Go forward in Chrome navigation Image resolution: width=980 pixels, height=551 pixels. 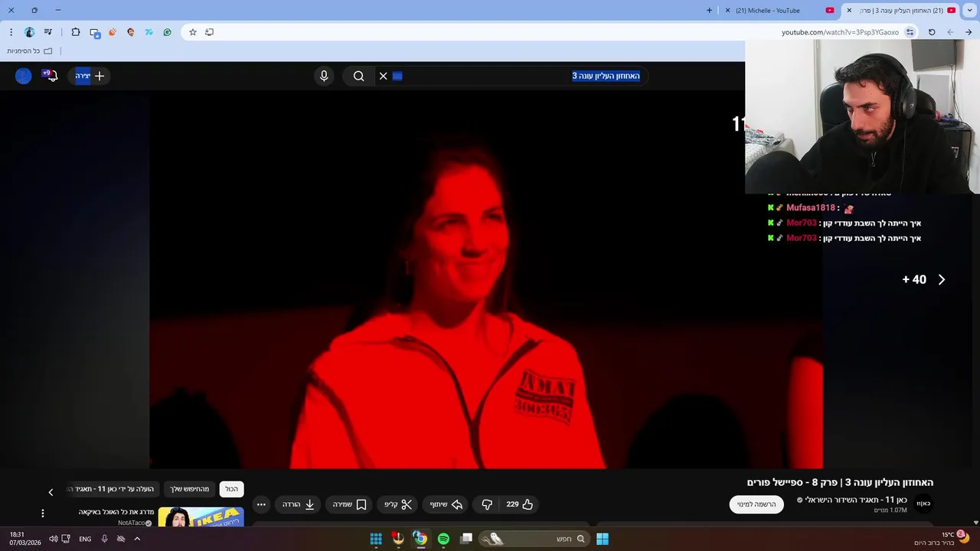pos(950,32)
